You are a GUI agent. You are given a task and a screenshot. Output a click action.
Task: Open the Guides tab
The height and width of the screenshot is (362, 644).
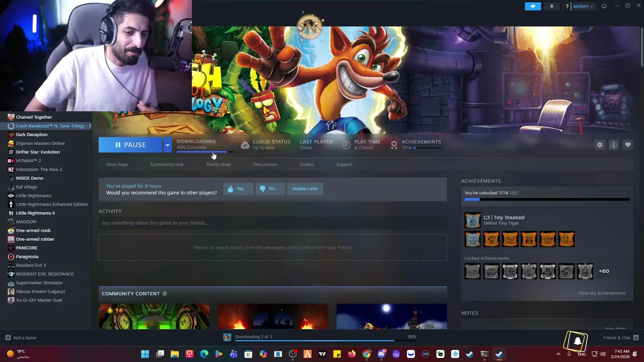[x=307, y=164]
